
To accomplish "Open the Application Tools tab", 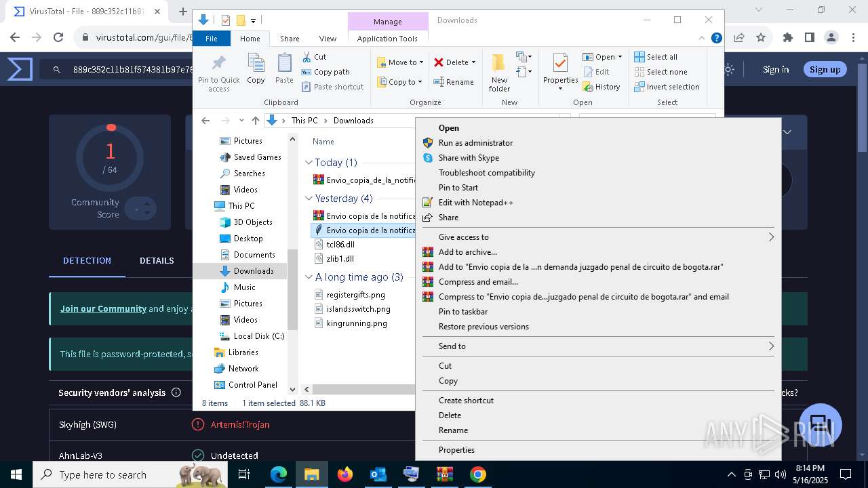I will pos(387,39).
